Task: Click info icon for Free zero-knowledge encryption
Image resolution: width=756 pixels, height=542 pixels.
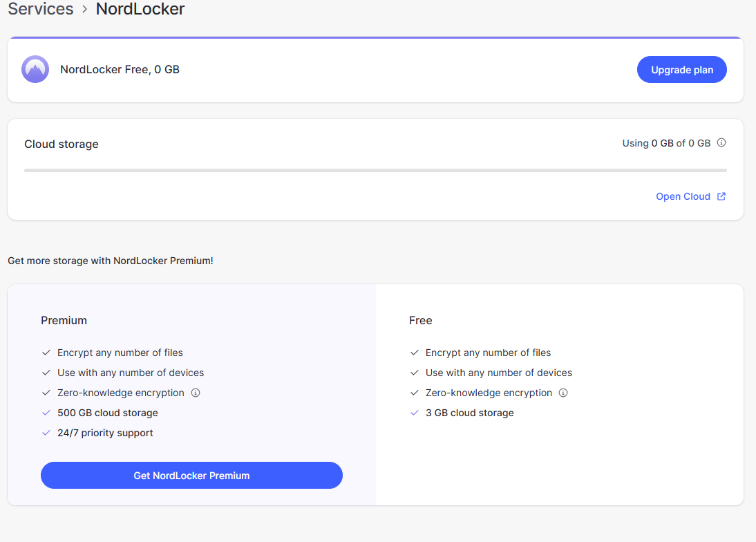Action: tap(563, 393)
